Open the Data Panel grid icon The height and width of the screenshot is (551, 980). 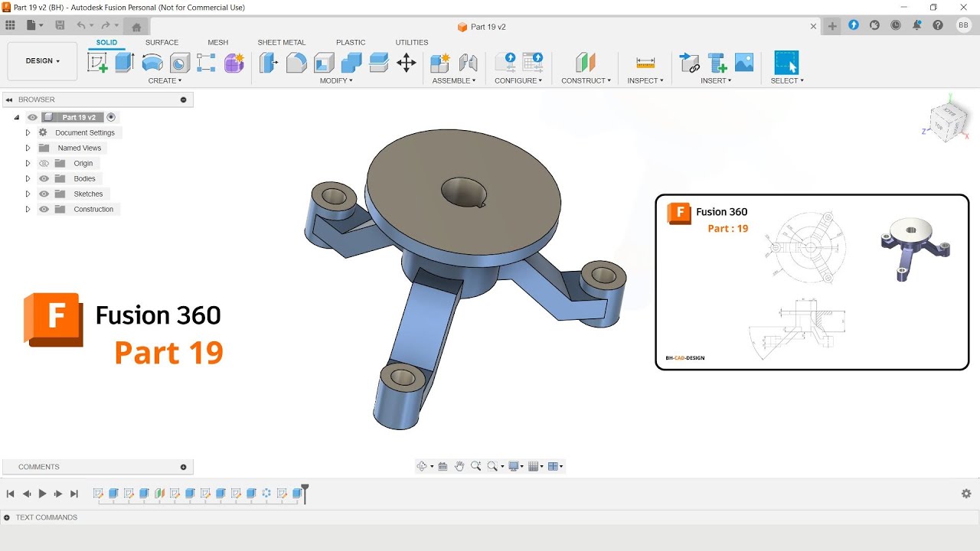tap(10, 25)
